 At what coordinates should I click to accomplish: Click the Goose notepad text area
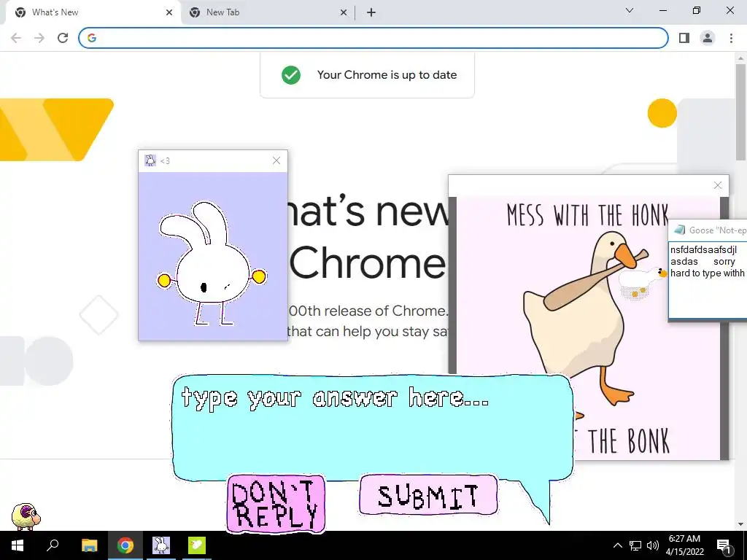click(708, 280)
